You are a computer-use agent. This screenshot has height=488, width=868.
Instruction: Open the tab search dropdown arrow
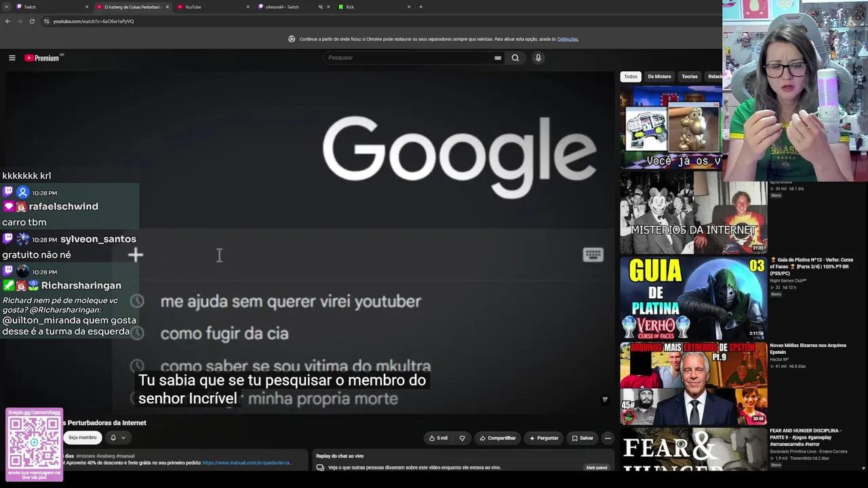pos(6,7)
